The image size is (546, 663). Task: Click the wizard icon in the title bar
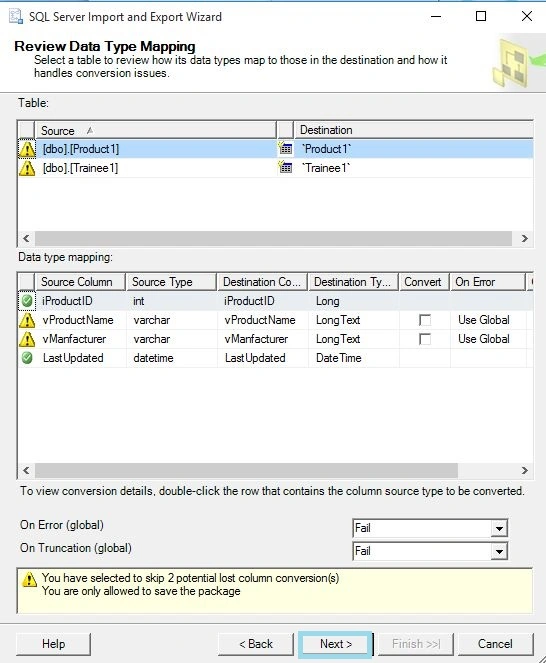[x=16, y=16]
